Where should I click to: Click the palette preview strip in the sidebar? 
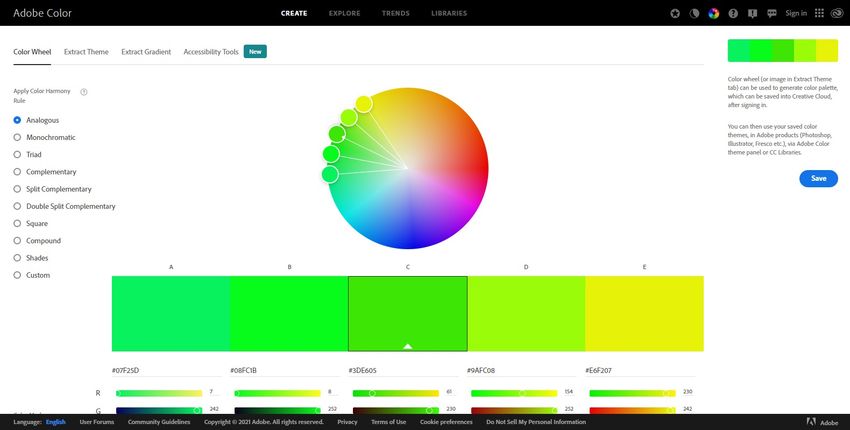click(783, 50)
